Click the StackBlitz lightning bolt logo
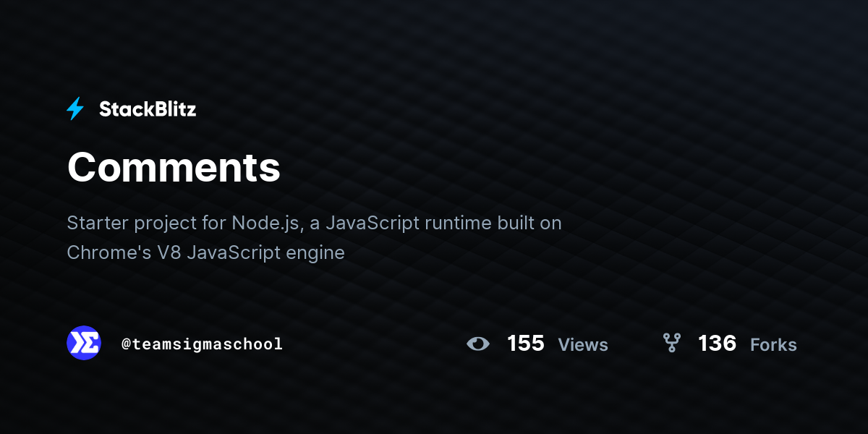The height and width of the screenshot is (434, 868). 75,109
